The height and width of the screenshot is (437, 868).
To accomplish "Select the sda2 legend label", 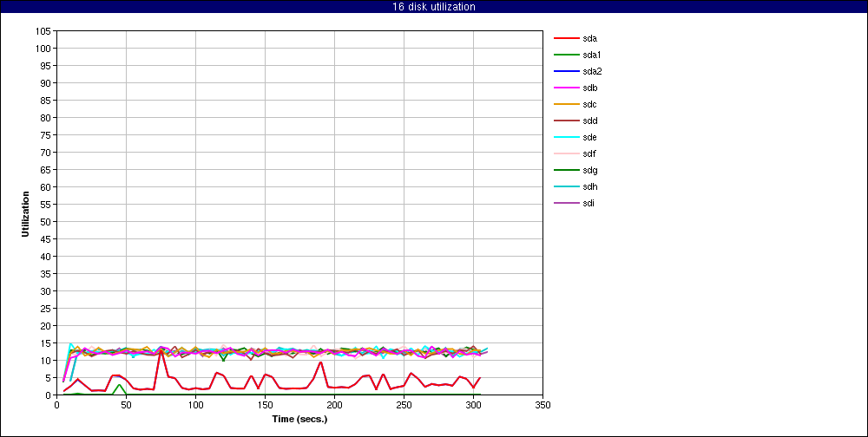I will pos(592,71).
